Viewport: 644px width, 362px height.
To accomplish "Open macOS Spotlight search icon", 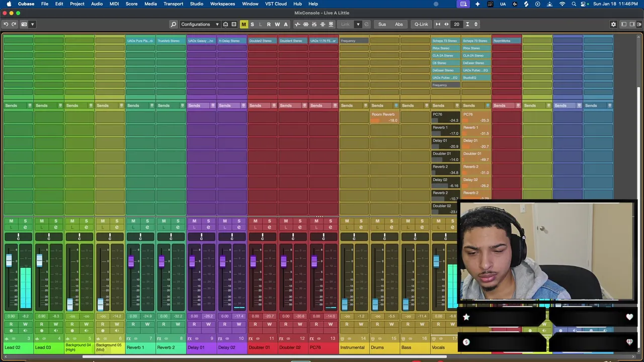I will [x=574, y=4].
